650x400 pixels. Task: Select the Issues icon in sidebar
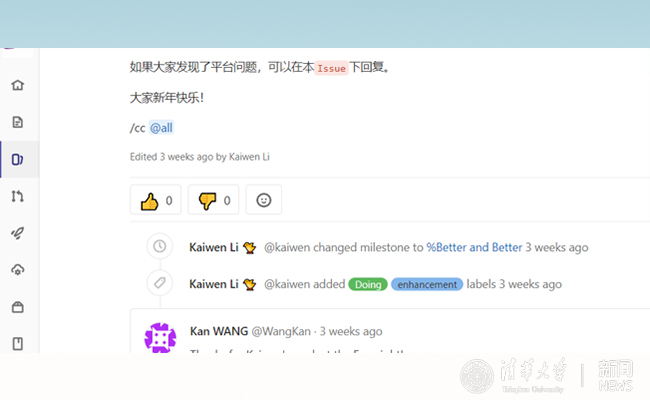[x=17, y=159]
